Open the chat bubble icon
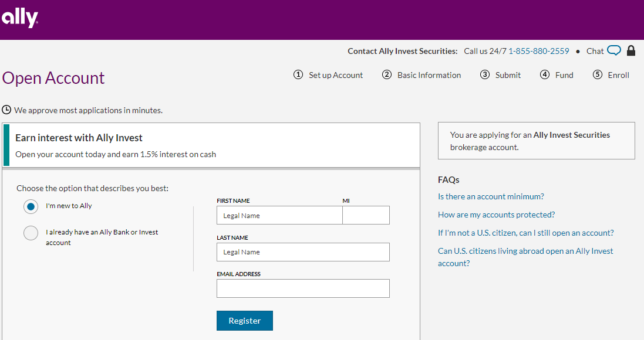This screenshot has width=644, height=340. [x=614, y=50]
